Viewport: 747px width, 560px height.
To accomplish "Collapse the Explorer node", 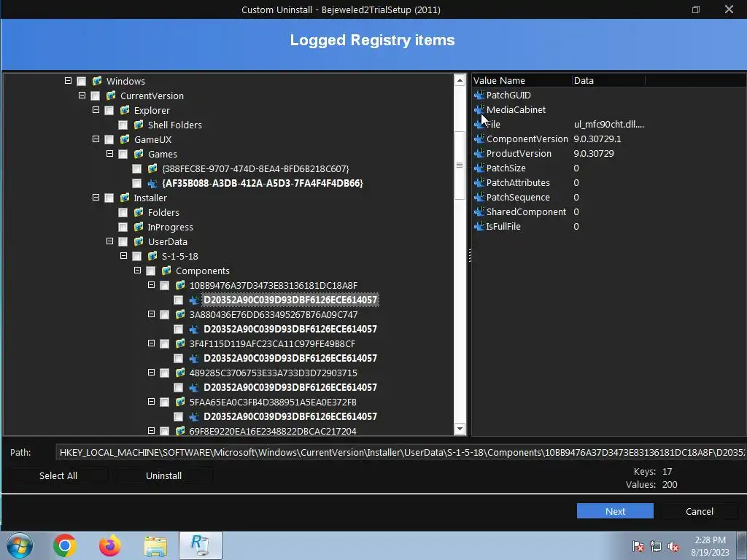I will (96, 110).
